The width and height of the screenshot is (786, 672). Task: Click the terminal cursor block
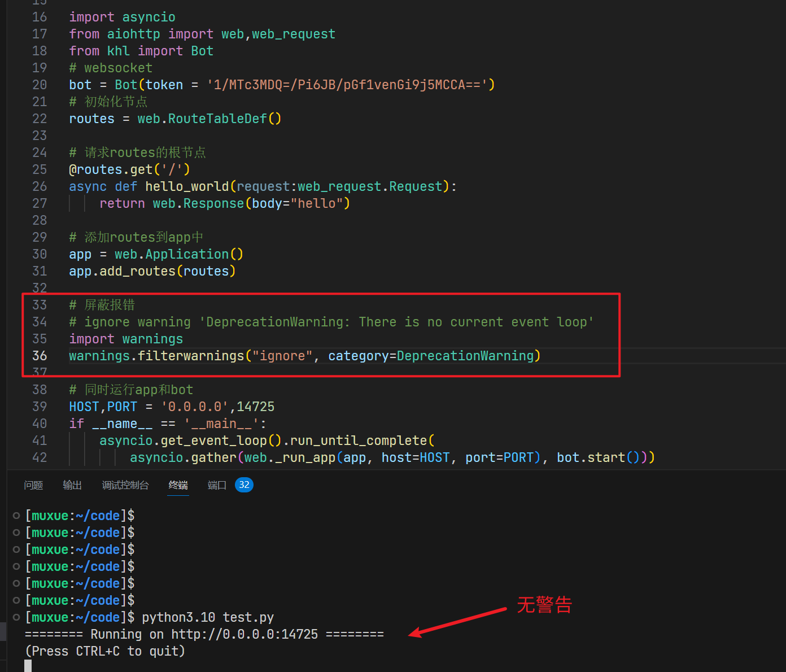click(x=28, y=666)
